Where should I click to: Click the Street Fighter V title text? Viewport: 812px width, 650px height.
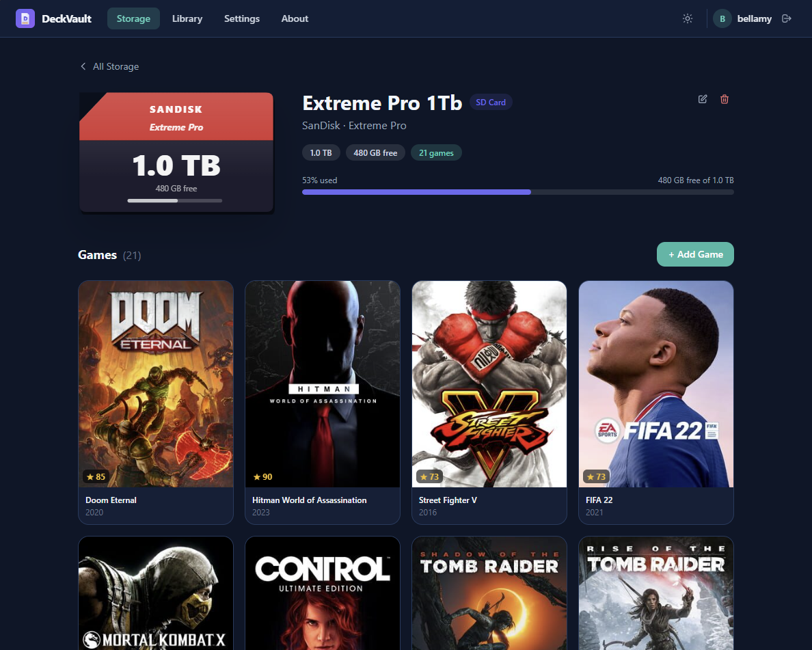[x=448, y=500]
